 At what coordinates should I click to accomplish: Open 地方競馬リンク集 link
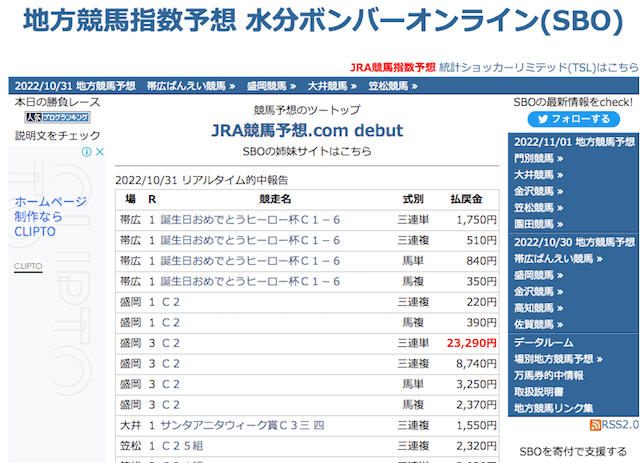tap(553, 408)
